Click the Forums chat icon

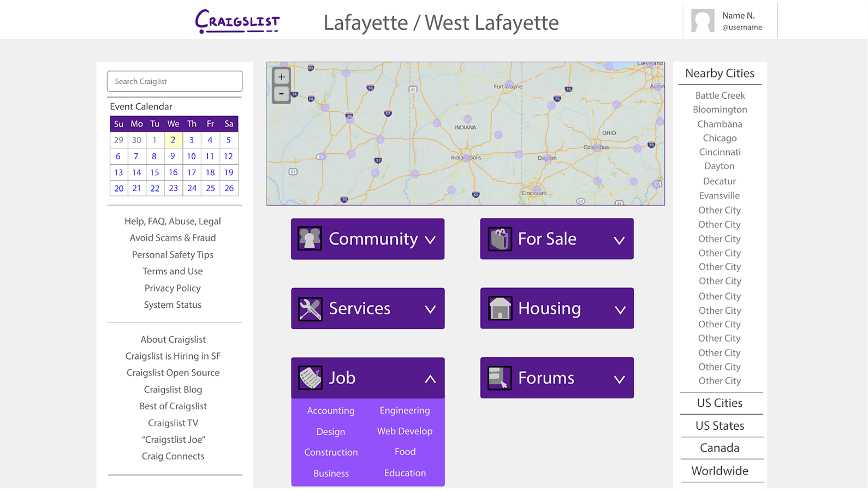500,378
